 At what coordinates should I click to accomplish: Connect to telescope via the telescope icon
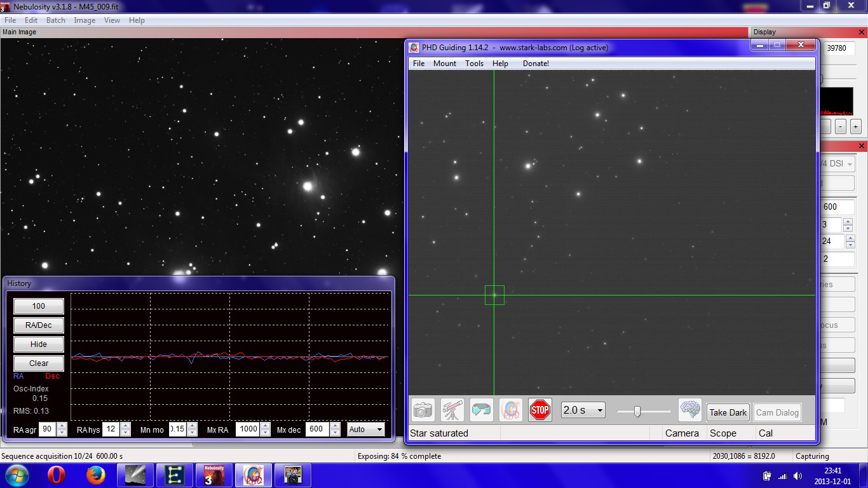click(451, 410)
